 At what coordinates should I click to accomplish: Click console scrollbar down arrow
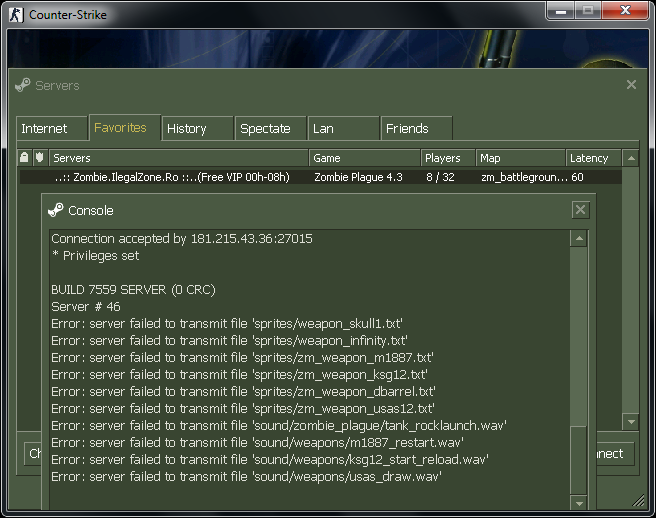tap(579, 503)
